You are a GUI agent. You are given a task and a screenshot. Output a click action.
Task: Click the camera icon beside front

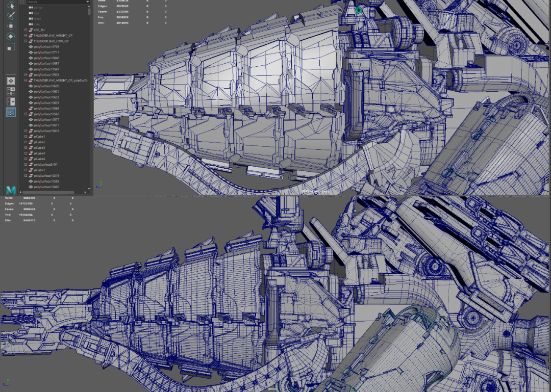pyautogui.click(x=31, y=19)
